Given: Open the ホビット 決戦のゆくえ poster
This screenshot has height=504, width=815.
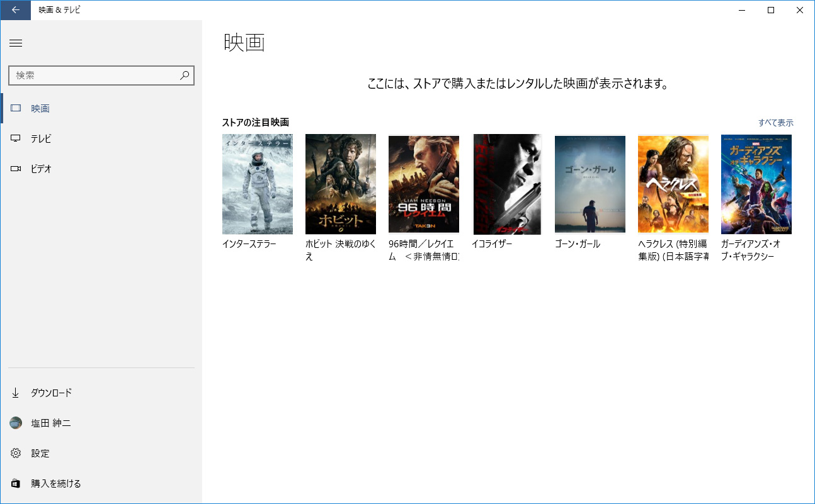Looking at the screenshot, I should (341, 184).
